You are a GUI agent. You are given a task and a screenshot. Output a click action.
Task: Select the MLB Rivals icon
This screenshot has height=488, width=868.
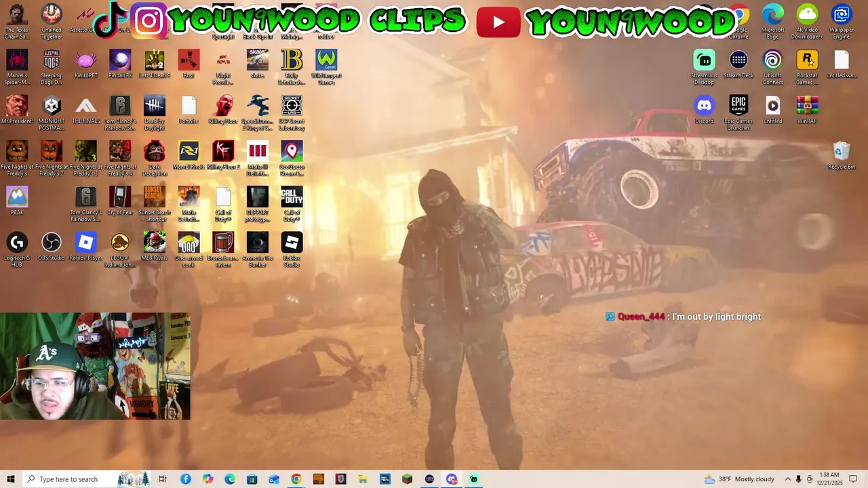(x=155, y=246)
